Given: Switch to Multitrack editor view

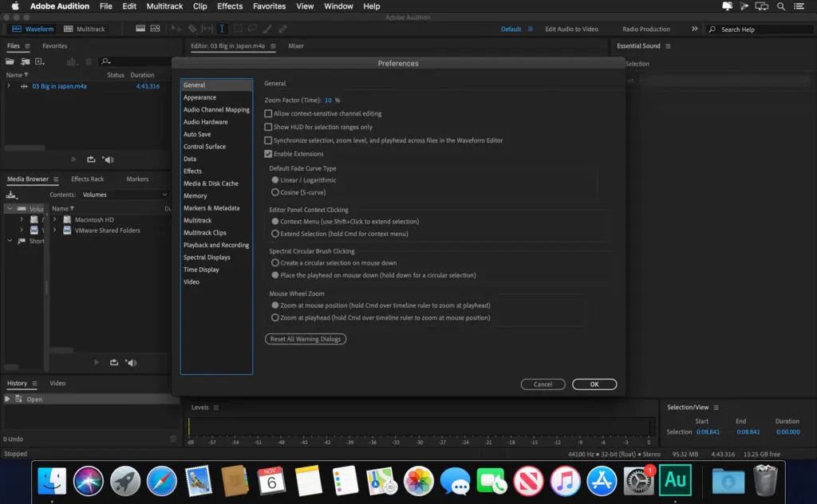Looking at the screenshot, I should tap(89, 30).
